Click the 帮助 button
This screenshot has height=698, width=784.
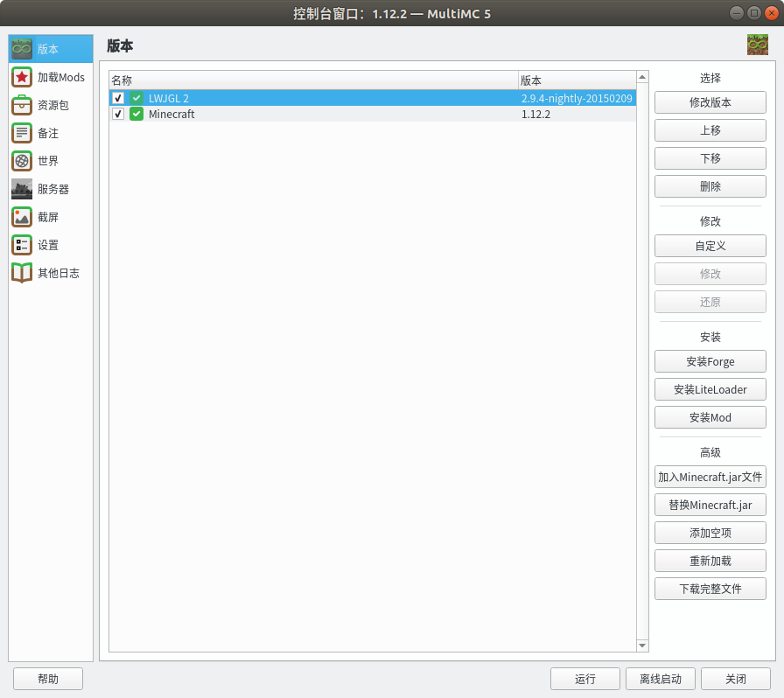click(x=48, y=679)
